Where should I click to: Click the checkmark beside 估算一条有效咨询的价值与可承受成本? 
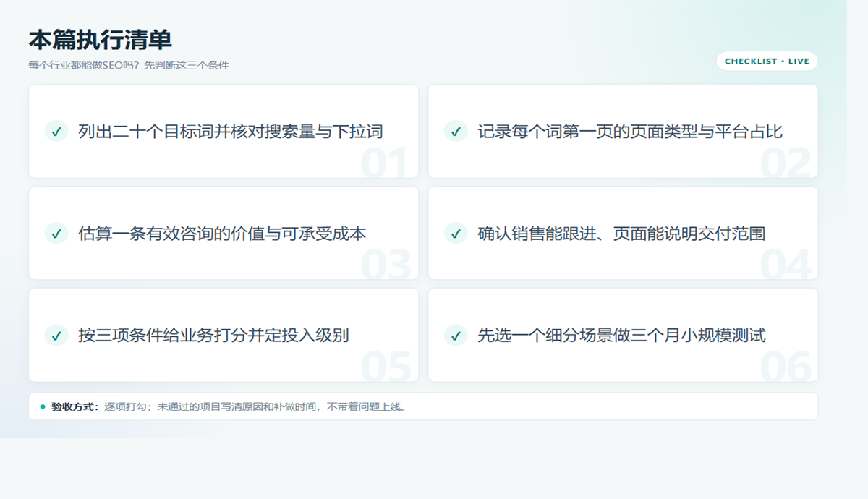coord(56,233)
